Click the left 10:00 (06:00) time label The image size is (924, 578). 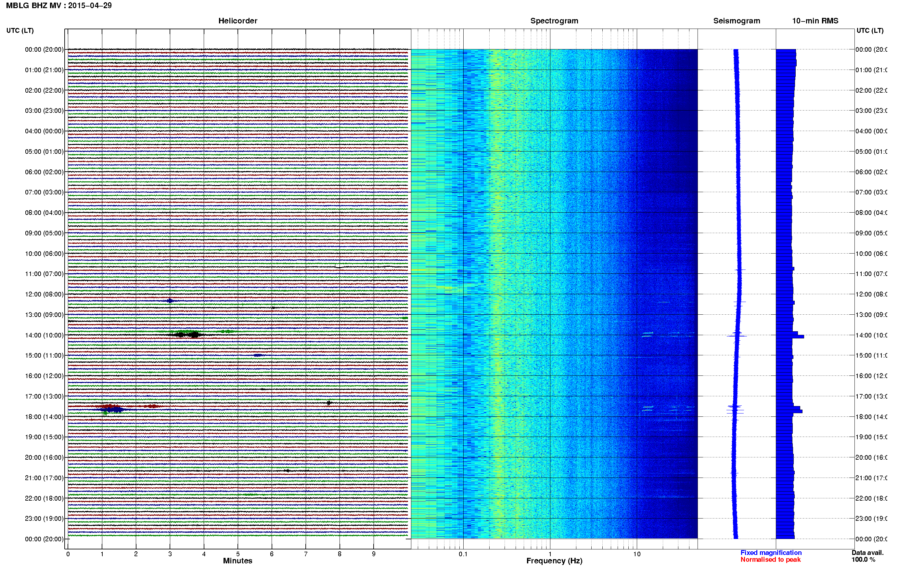(44, 254)
